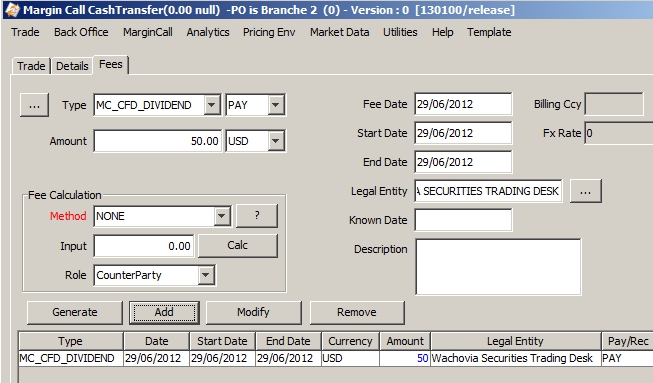Click the ellipsis button beside Type
This screenshot has width=653, height=383.
(x=34, y=105)
